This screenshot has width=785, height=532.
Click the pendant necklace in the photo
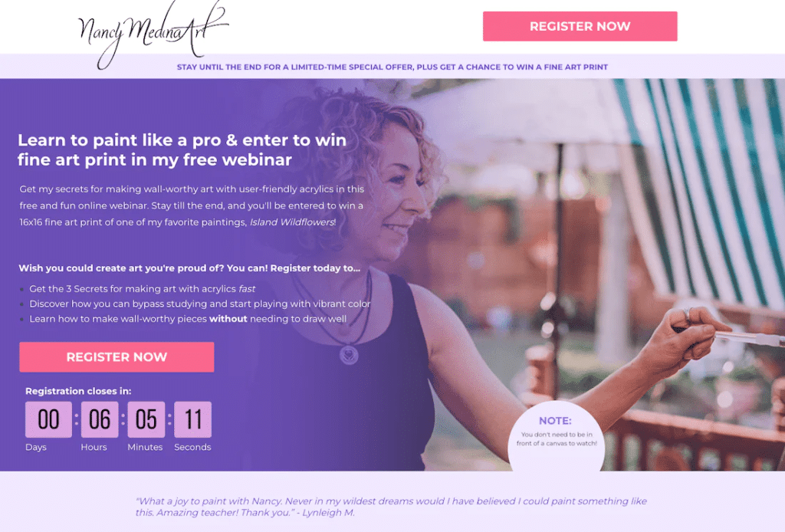(x=349, y=355)
